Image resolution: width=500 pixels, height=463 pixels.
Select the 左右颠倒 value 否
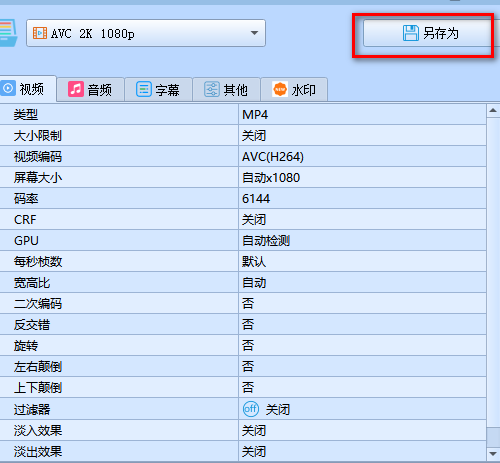point(248,367)
